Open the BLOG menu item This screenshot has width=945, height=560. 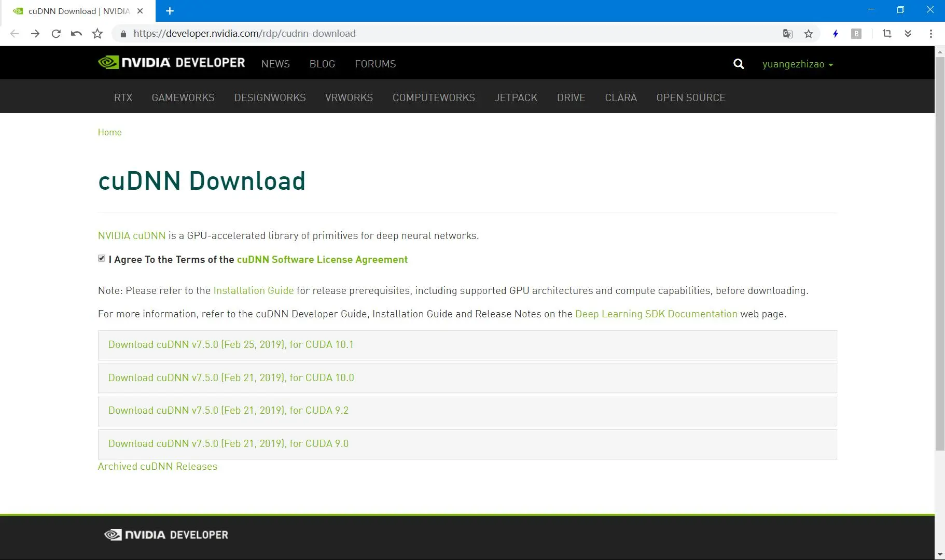click(x=322, y=64)
